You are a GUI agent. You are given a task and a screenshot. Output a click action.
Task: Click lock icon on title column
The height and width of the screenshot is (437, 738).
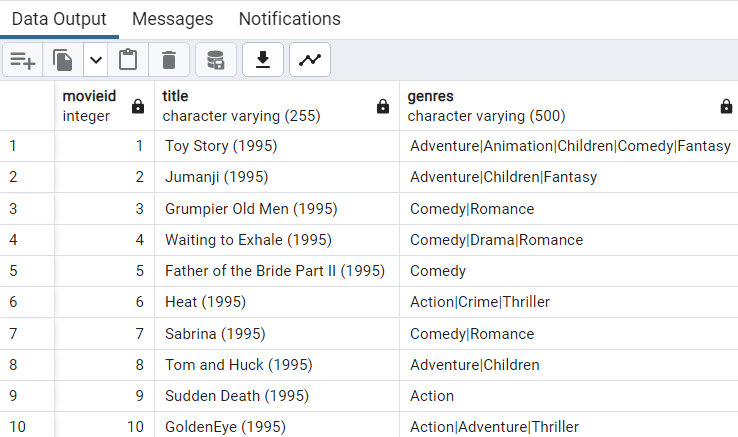click(383, 106)
